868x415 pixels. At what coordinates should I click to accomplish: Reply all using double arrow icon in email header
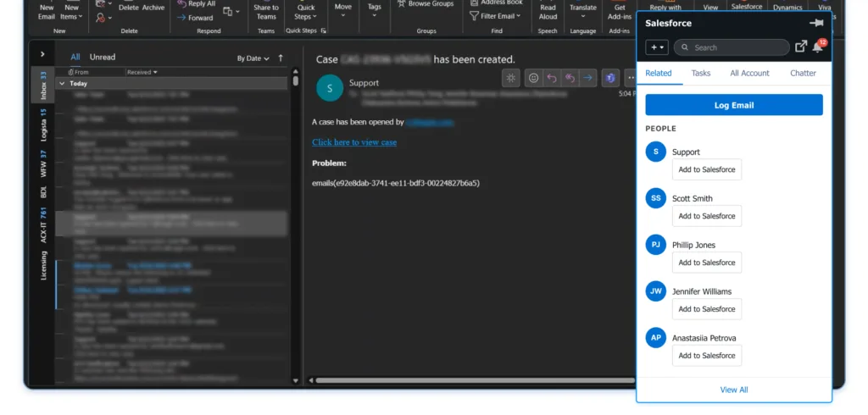click(570, 78)
